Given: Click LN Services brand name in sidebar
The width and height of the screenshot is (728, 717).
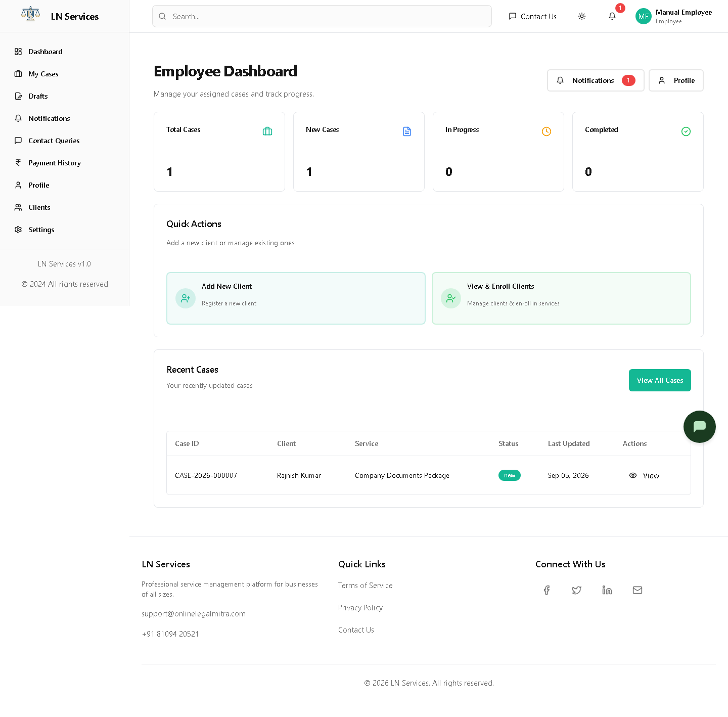Looking at the screenshot, I should click(x=75, y=16).
